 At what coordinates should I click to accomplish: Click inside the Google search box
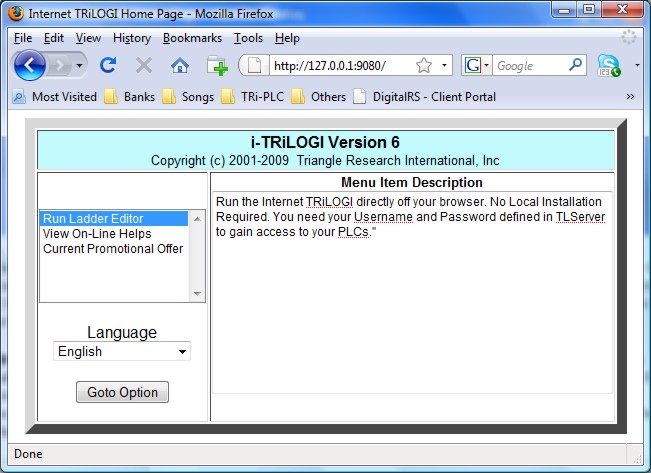point(530,66)
